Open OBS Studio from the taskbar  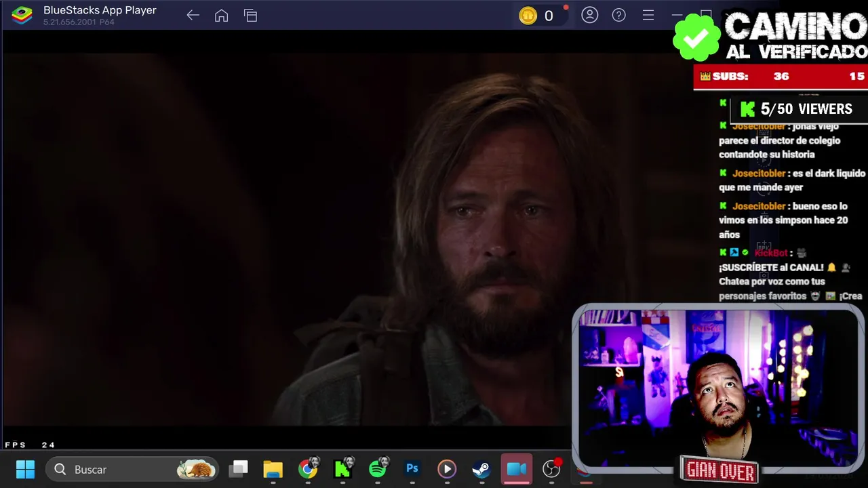coord(552,469)
